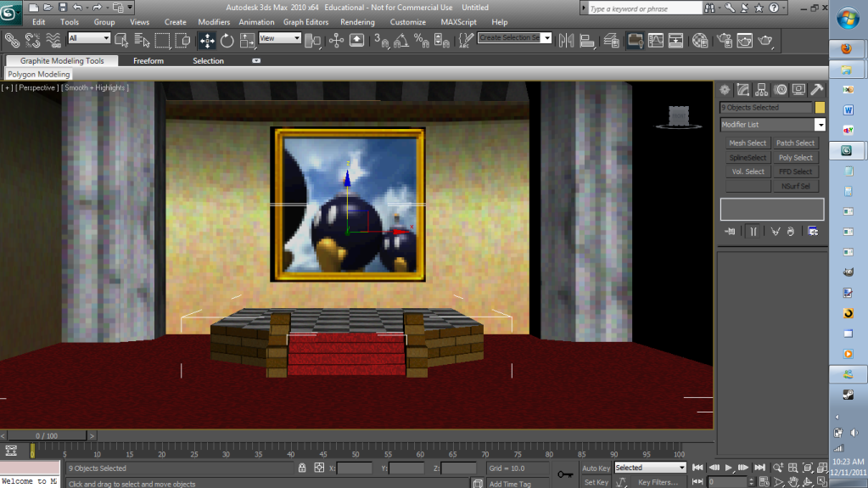Switch to the Selection ribbon tab

pyautogui.click(x=208, y=61)
